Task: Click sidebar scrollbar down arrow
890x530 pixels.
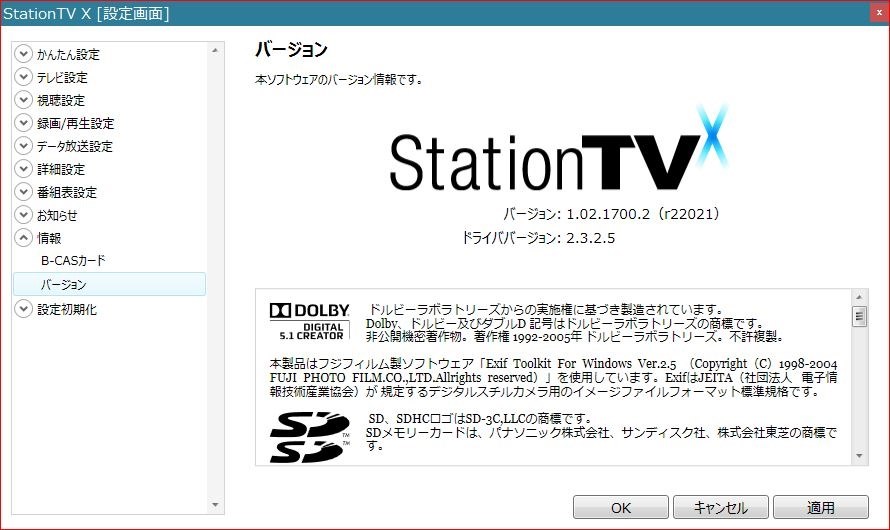Action: click(215, 504)
